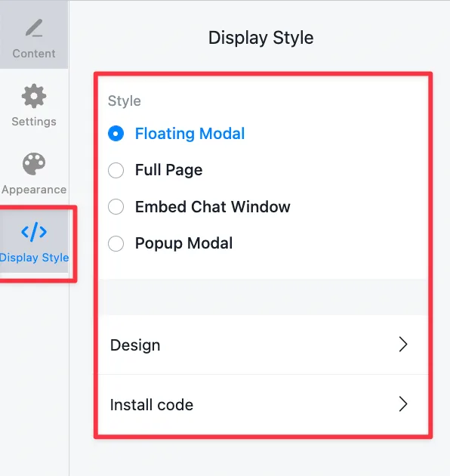The height and width of the screenshot is (476, 450).
Task: Click the Popup Modal label text
Action: point(184,243)
